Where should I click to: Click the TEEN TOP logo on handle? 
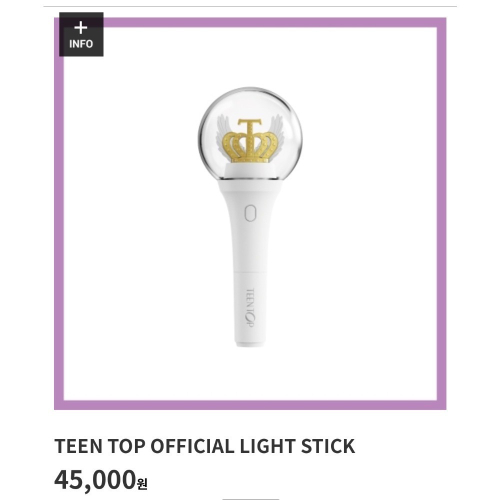coord(250,308)
